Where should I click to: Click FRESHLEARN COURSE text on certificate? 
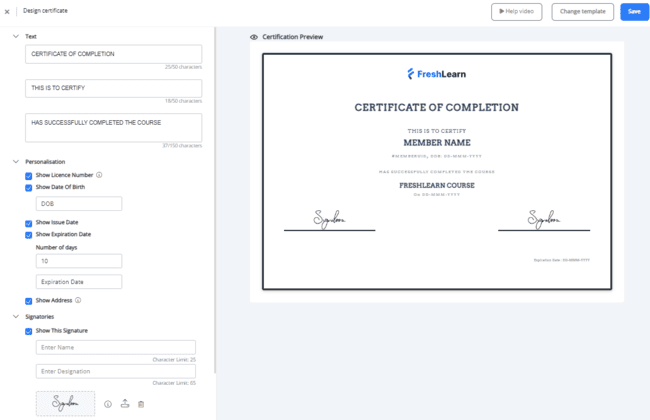tap(437, 185)
